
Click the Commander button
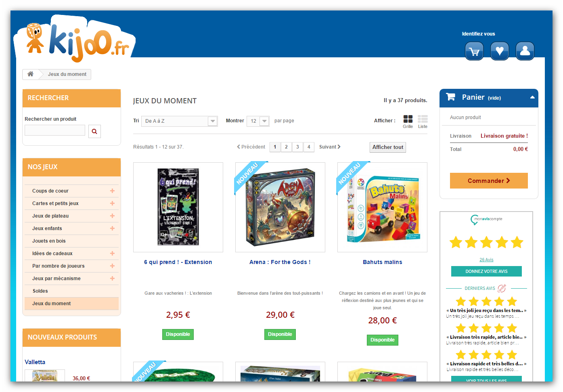489,181
